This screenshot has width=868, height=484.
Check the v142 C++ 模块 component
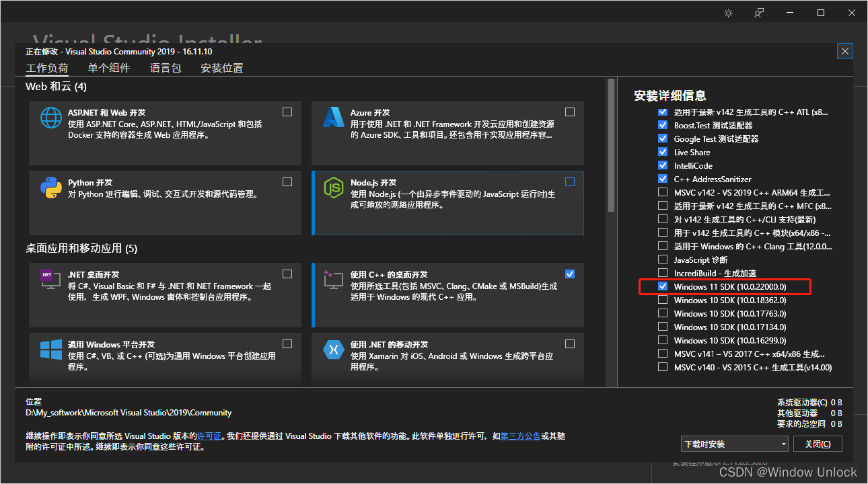(663, 233)
